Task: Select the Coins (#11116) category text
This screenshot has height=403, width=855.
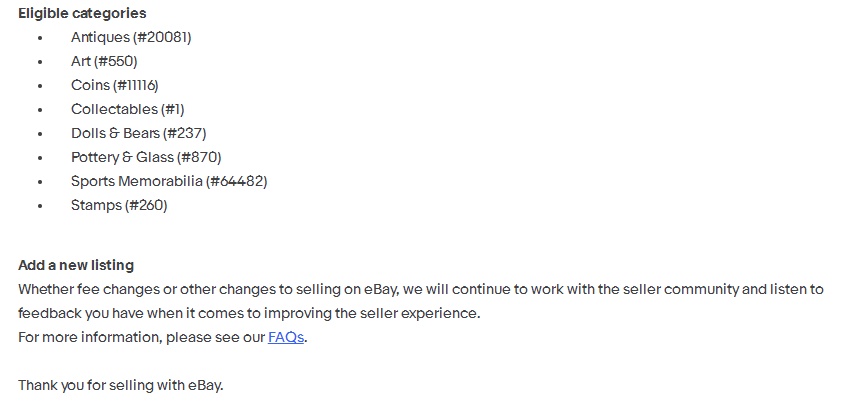Action: [x=115, y=85]
